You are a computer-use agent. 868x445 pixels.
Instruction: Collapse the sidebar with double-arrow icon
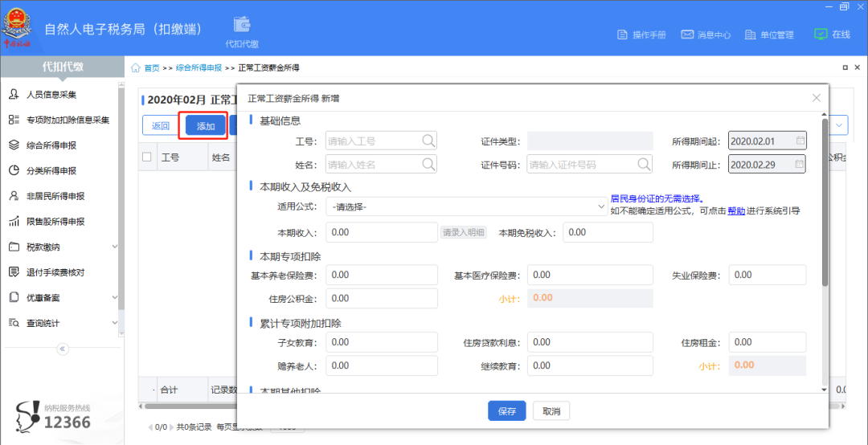click(63, 349)
